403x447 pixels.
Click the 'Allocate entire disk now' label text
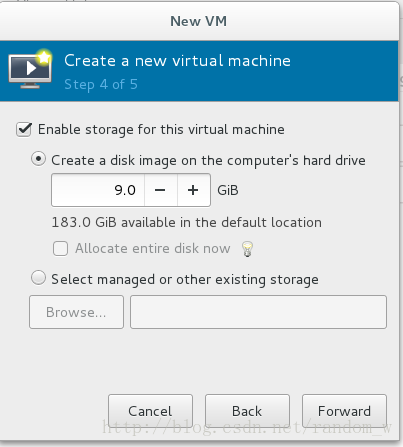[153, 249]
